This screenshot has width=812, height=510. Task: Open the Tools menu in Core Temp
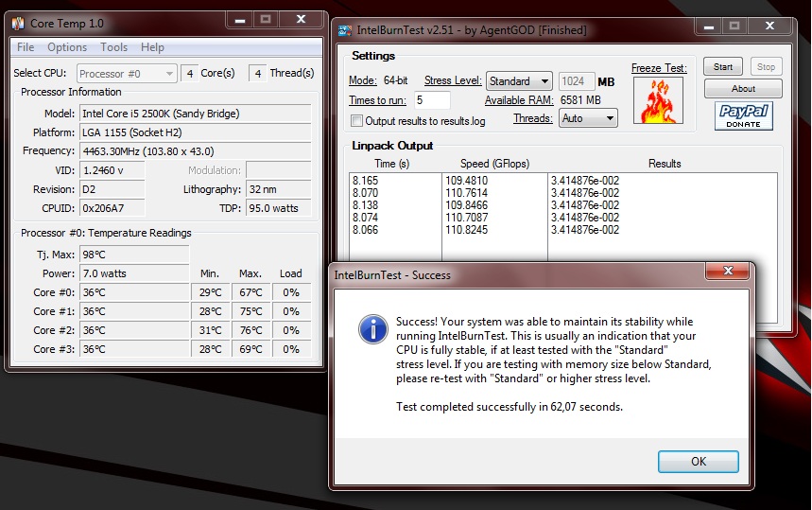(114, 47)
